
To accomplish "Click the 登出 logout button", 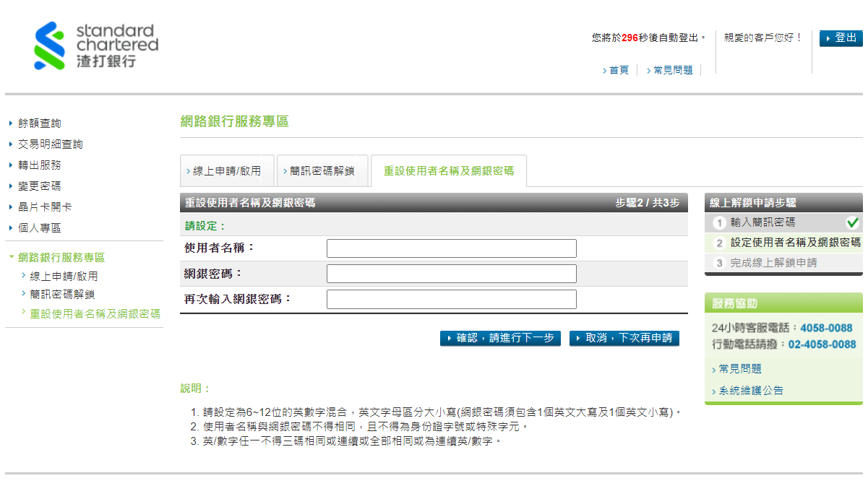I will pyautogui.click(x=841, y=38).
